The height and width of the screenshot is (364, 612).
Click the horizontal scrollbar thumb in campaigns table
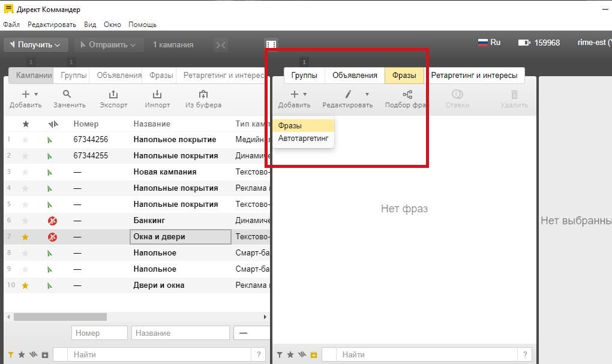click(60, 317)
